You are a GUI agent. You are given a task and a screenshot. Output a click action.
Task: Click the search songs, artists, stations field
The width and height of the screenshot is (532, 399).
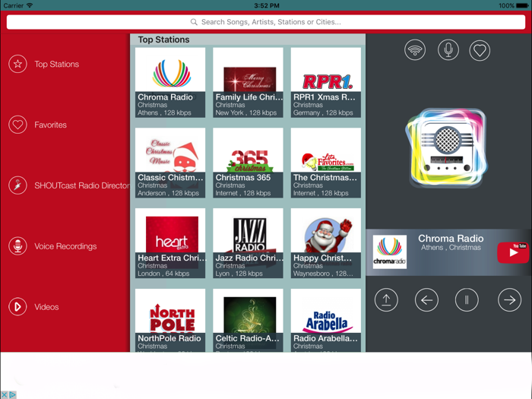(266, 22)
